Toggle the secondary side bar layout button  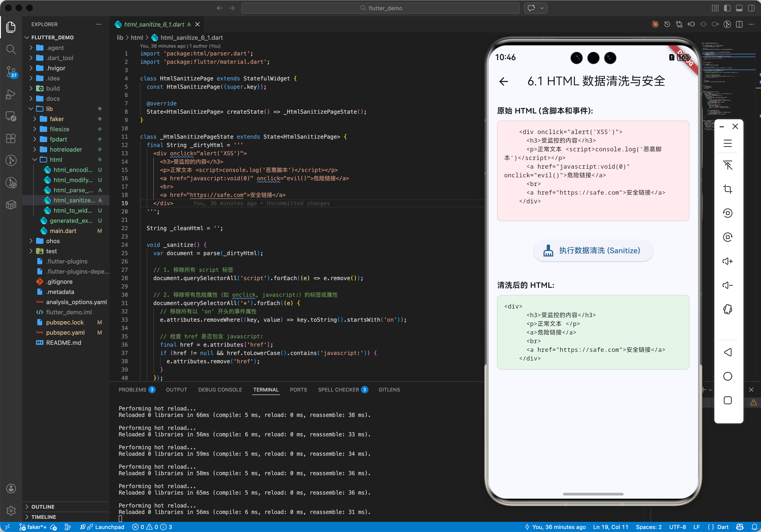pos(751,8)
